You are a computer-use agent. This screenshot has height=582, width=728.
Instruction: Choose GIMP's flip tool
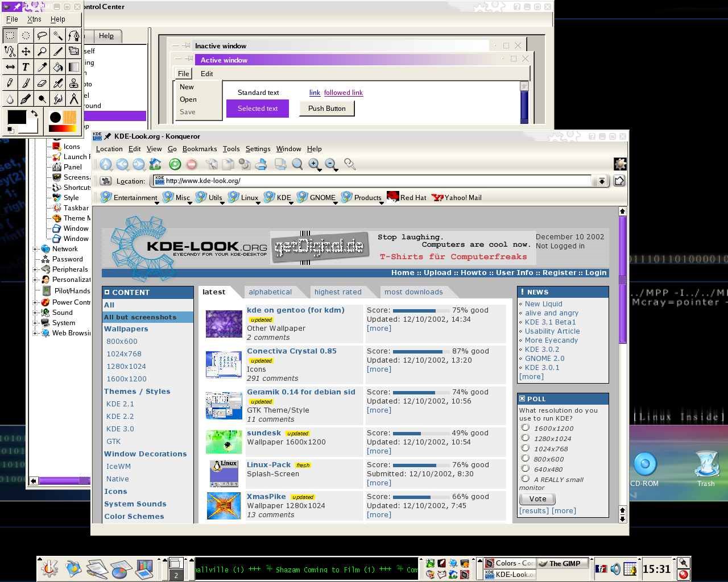[x=10, y=67]
